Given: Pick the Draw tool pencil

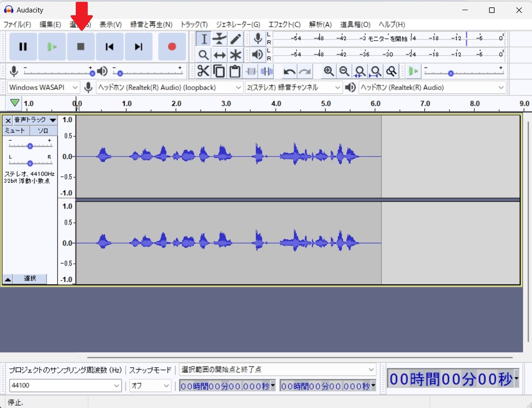Looking at the screenshot, I should tap(236, 39).
